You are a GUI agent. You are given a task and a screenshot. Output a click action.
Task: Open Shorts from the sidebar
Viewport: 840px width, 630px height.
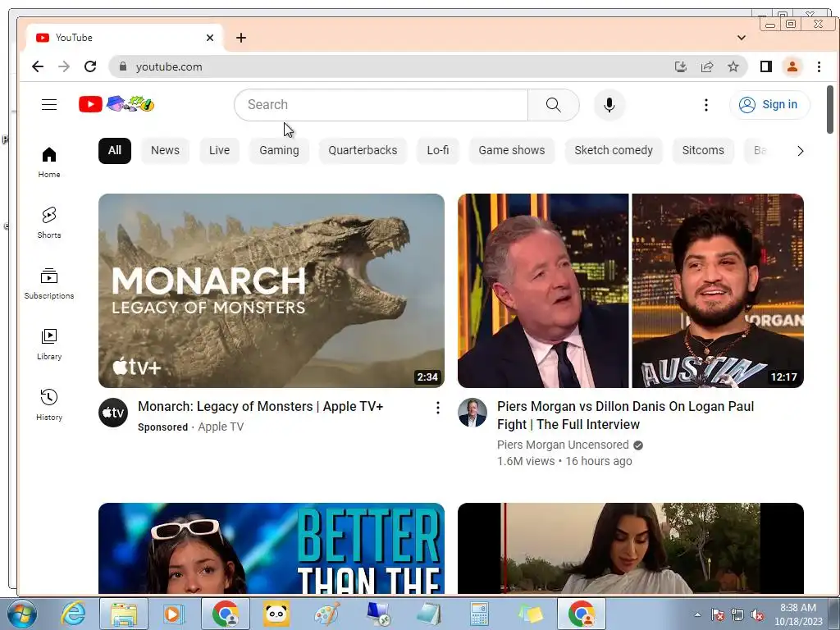click(x=49, y=223)
